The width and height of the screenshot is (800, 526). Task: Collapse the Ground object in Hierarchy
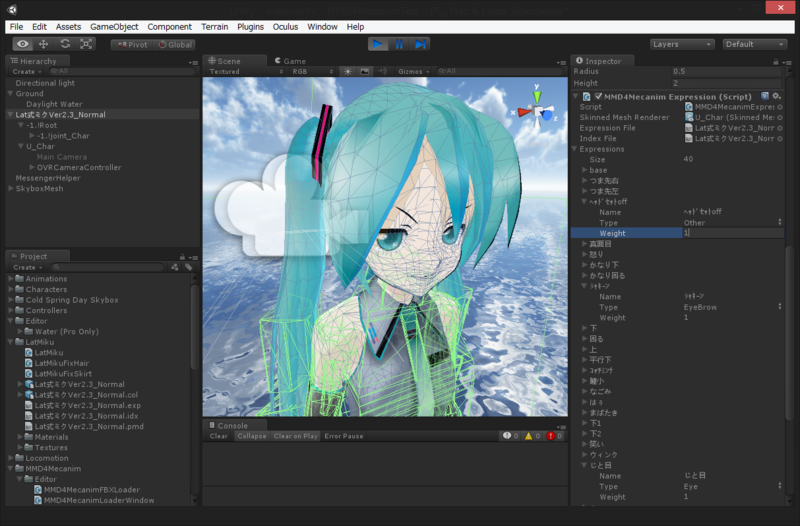[x=10, y=93]
